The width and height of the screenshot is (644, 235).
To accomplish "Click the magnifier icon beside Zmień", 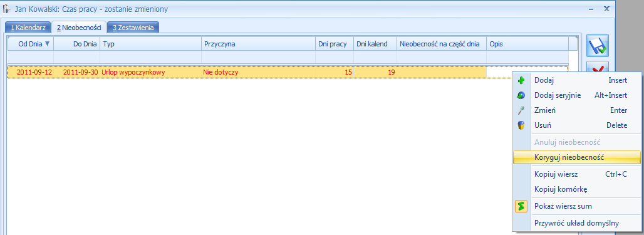I will pyautogui.click(x=521, y=110).
